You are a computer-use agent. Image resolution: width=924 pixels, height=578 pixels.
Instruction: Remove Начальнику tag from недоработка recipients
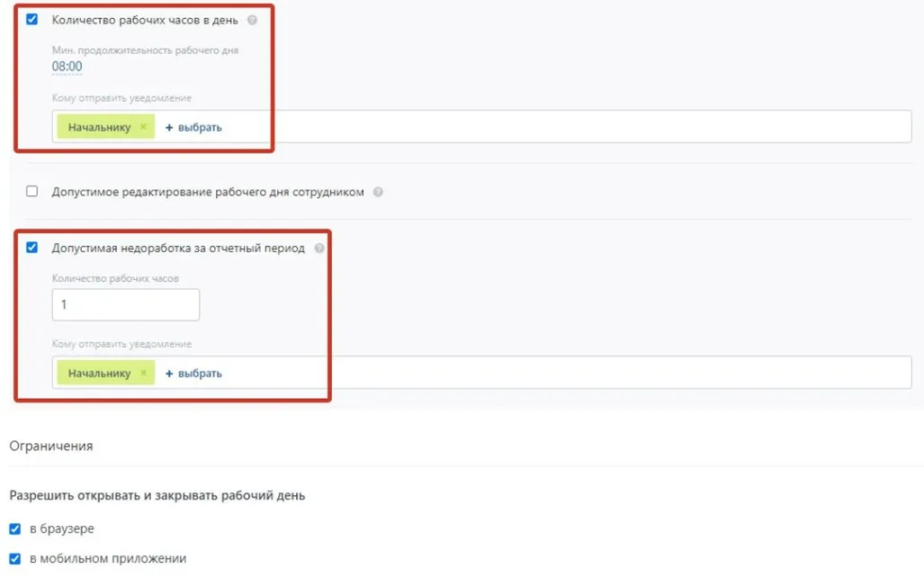143,373
